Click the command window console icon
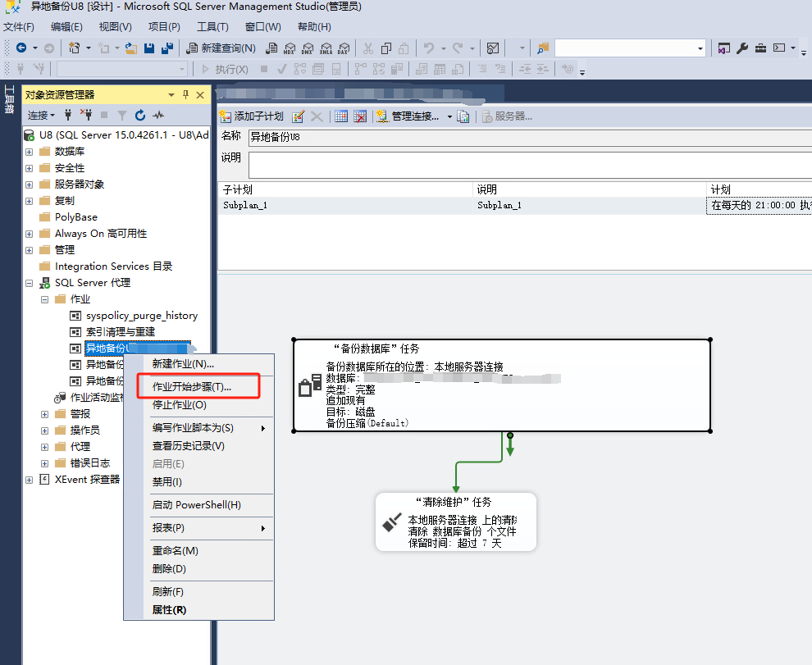Image resolution: width=812 pixels, height=665 pixels. (779, 48)
